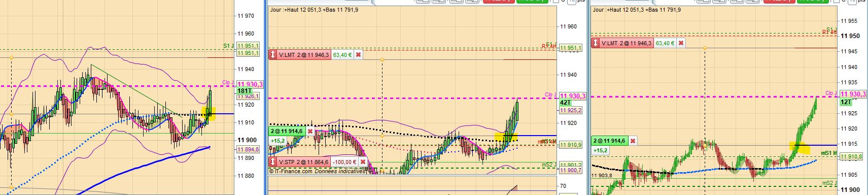Click the IT-Finance.com Données indicatives notice
The image size is (868, 195).
[x=317, y=171]
